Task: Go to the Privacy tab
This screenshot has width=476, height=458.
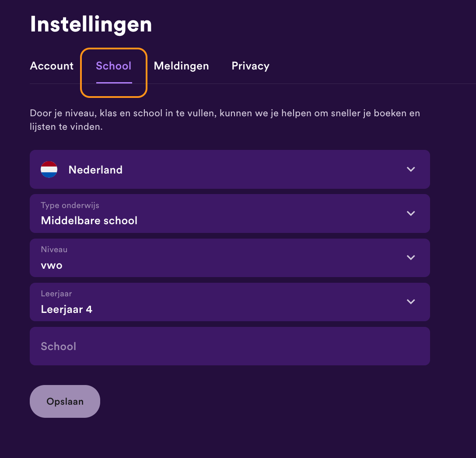Action: 250,66
